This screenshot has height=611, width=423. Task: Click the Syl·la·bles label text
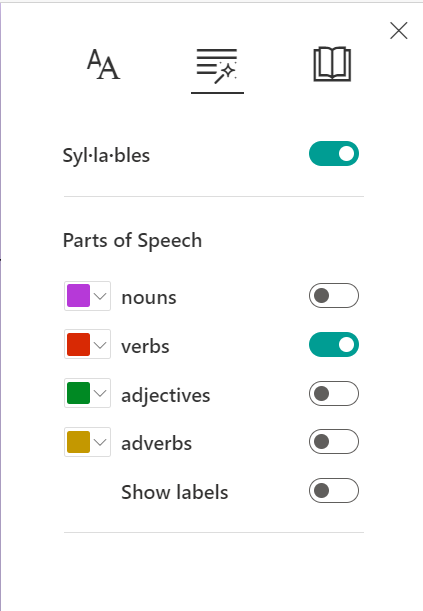(x=106, y=155)
